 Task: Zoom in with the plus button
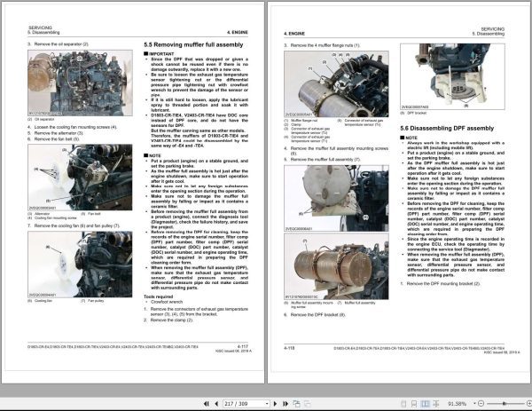click(529, 404)
